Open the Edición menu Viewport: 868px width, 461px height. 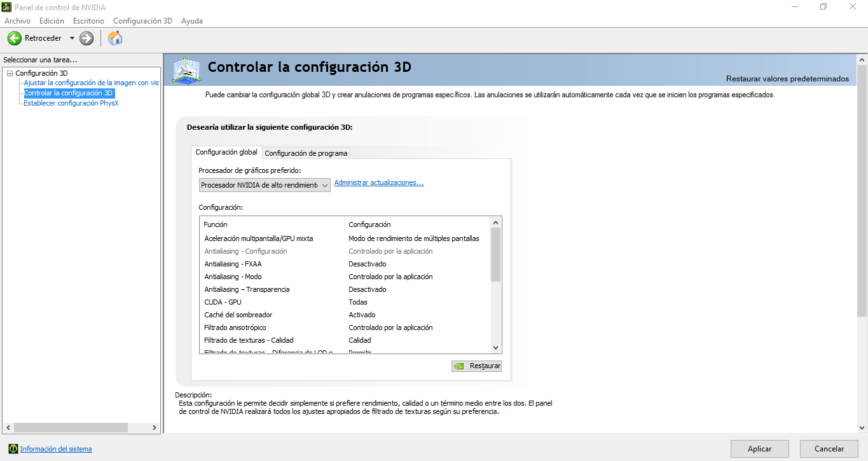click(x=52, y=21)
